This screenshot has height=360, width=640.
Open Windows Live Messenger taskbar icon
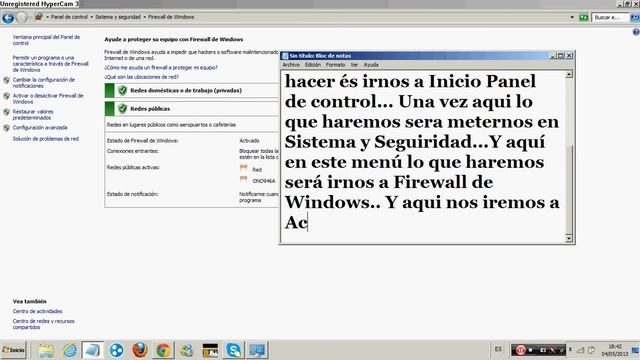[x=187, y=350]
